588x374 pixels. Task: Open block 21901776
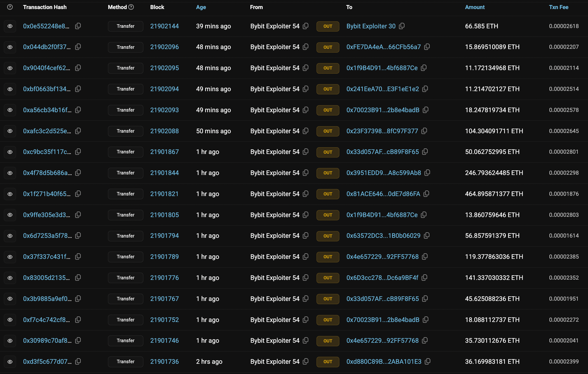[164, 278]
